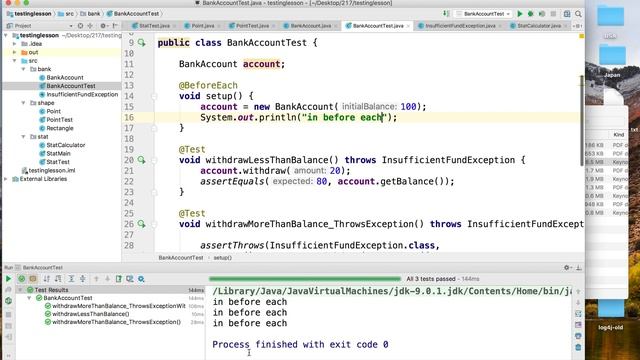Hide the Project panel

(116, 25)
